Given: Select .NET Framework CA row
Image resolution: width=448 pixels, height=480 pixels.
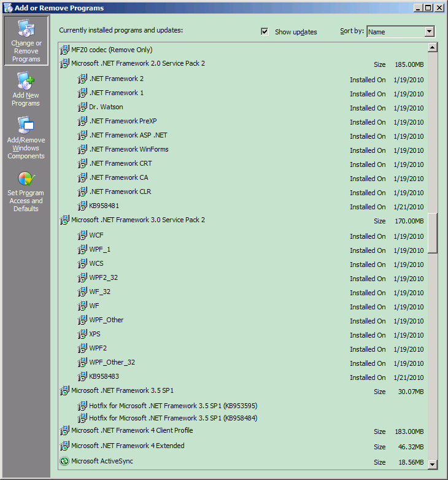Looking at the screenshot, I should 251,177.
